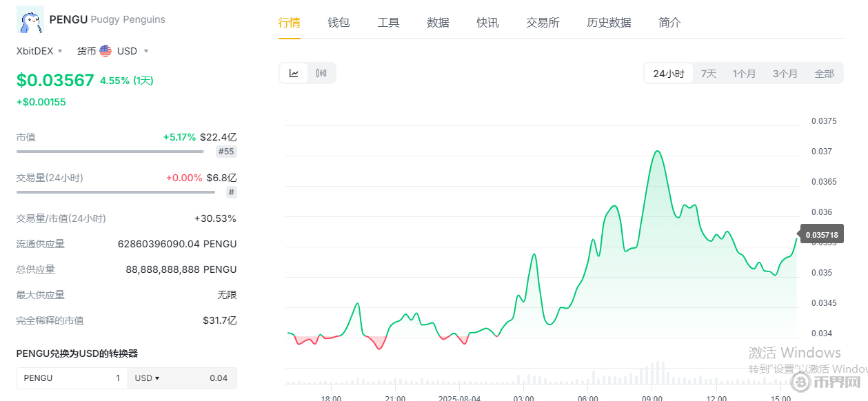868x401 pixels.
Task: Click the market cap progress bar
Action: [x=110, y=152]
